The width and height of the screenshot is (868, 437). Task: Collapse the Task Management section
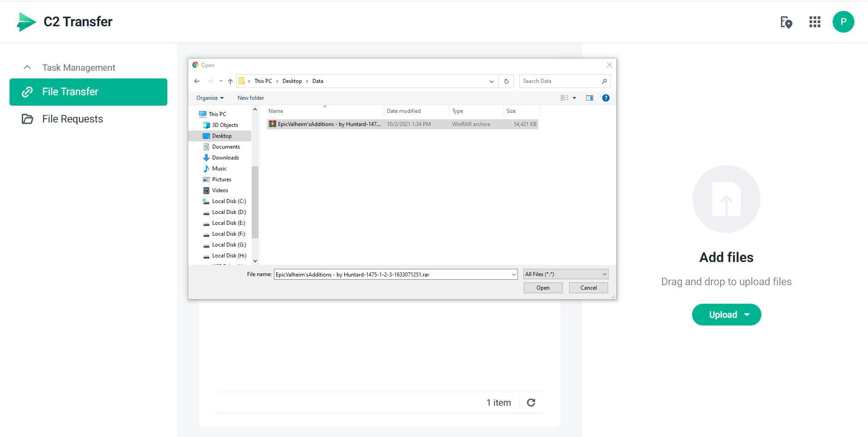pyautogui.click(x=27, y=68)
